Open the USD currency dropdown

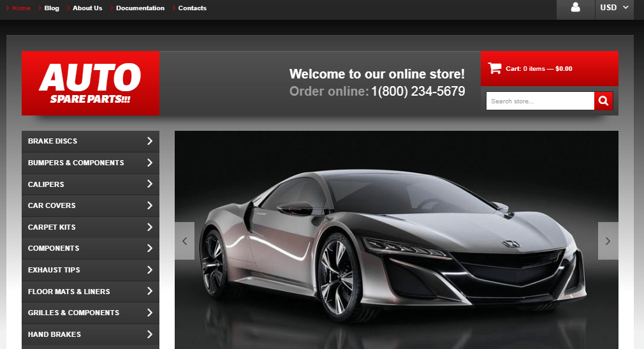[614, 8]
